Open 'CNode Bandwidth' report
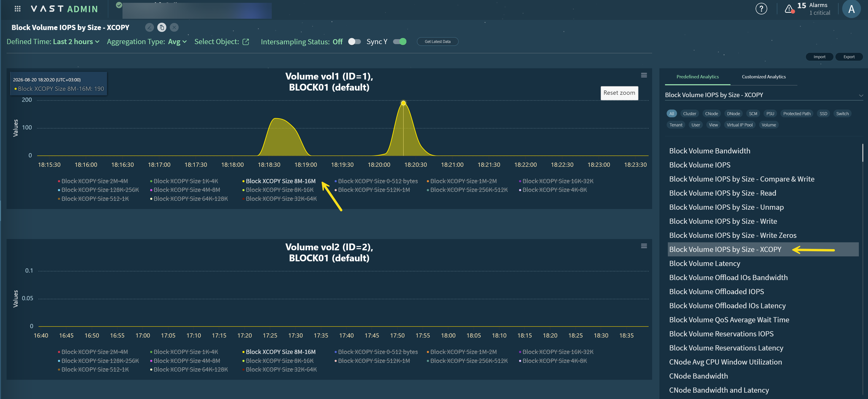 coord(698,376)
